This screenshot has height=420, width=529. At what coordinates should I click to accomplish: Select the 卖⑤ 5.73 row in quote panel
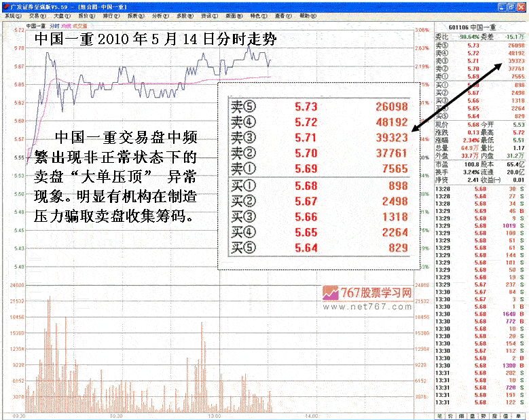480,45
